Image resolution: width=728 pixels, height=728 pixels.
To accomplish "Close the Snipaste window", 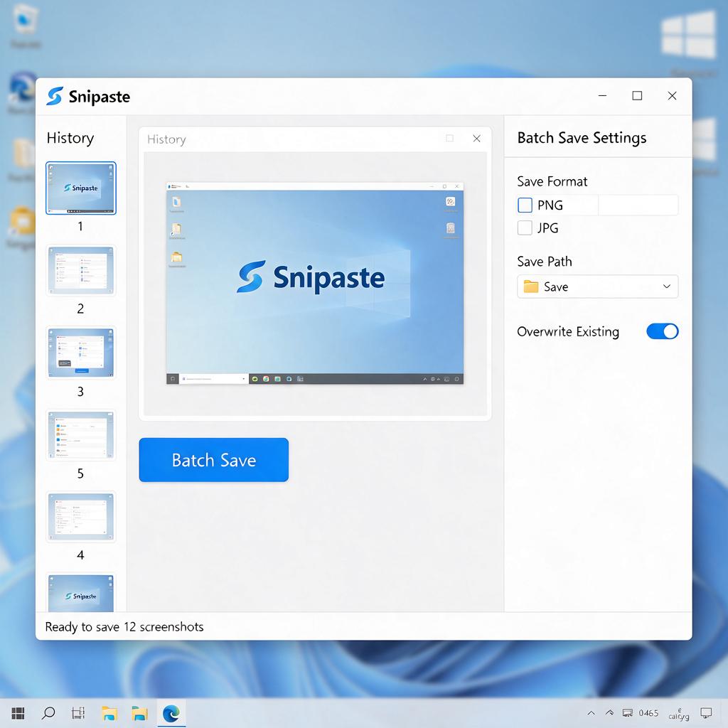I will (672, 96).
